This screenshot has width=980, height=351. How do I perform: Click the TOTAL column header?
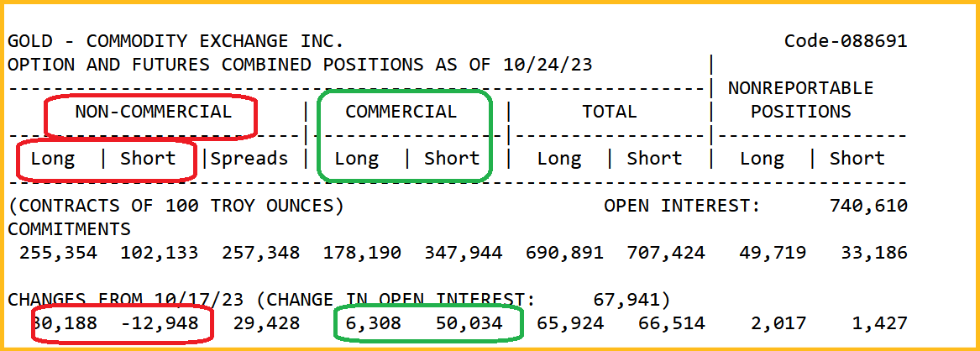click(x=610, y=112)
